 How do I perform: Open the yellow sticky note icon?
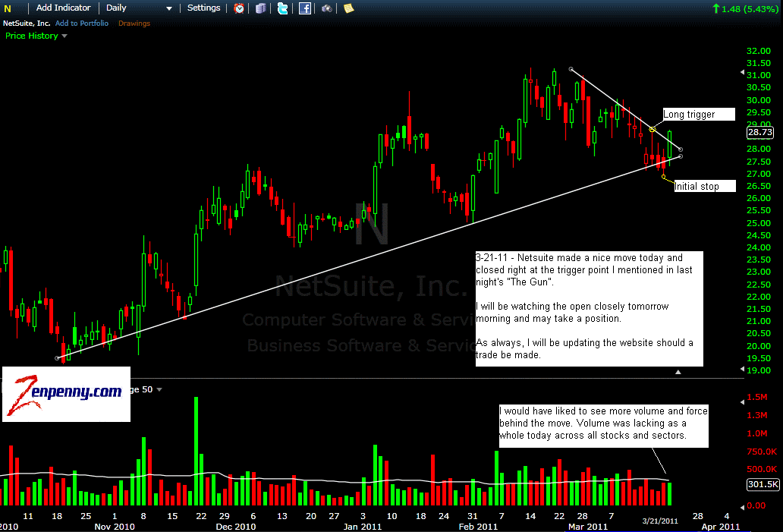tap(348, 8)
